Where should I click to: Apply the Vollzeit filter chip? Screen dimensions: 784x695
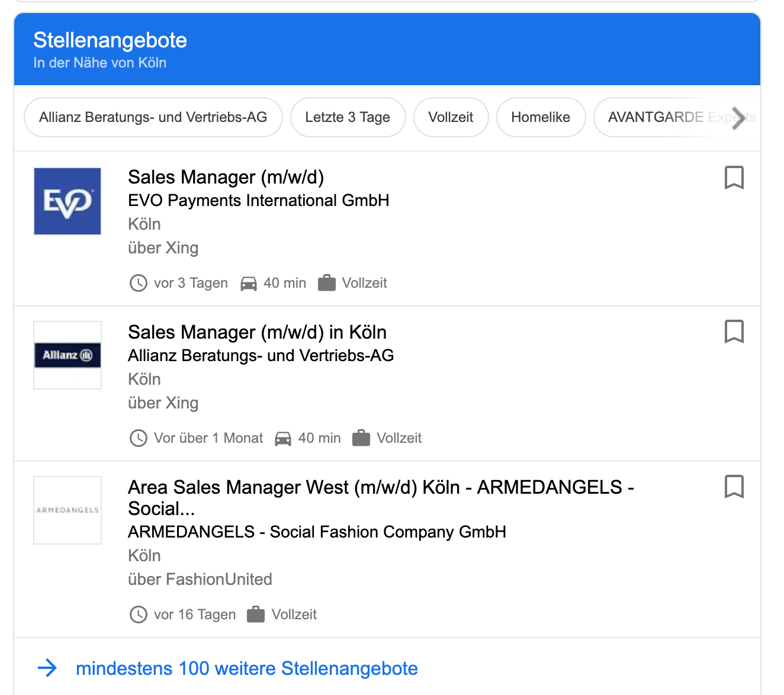tap(451, 117)
